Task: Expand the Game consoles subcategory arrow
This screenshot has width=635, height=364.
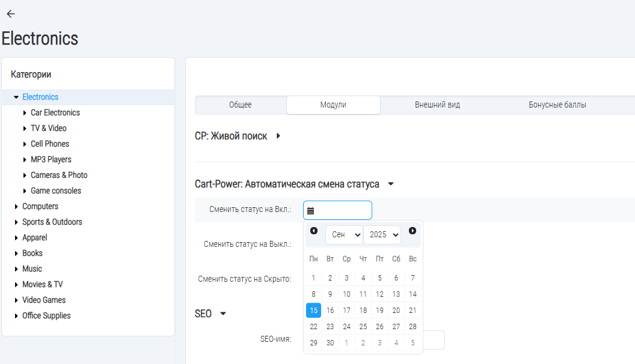Action: pyautogui.click(x=25, y=191)
